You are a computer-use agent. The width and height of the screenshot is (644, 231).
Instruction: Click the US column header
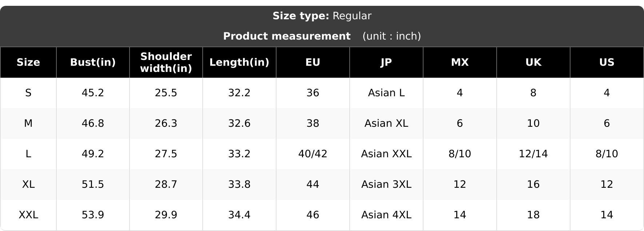tap(607, 62)
